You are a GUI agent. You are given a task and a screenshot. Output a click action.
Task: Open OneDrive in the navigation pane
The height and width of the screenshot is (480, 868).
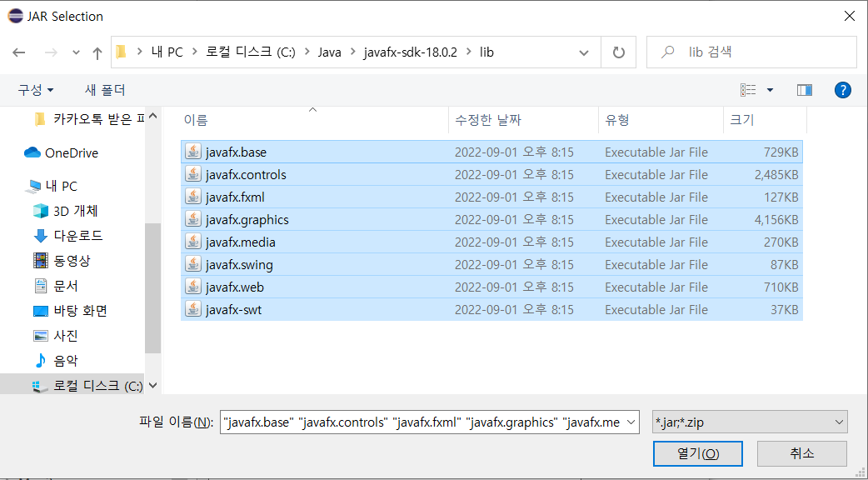(61, 152)
